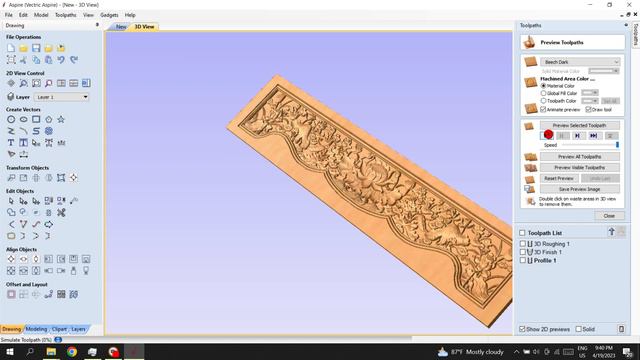Select Material Color radio button
The image size is (640, 360).
[543, 86]
